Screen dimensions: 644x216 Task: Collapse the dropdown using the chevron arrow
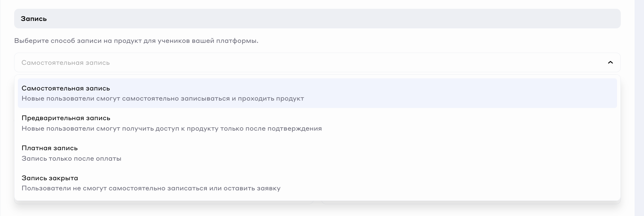pyautogui.click(x=610, y=62)
